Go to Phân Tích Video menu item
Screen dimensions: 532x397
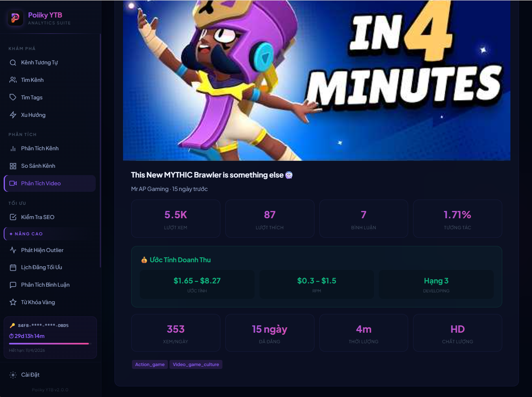(50, 184)
